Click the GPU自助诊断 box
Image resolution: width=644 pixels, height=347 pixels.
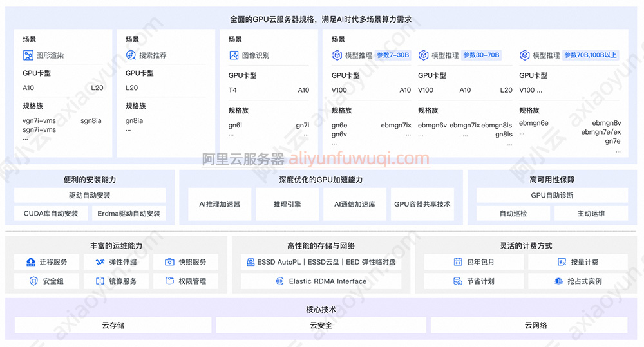552,196
